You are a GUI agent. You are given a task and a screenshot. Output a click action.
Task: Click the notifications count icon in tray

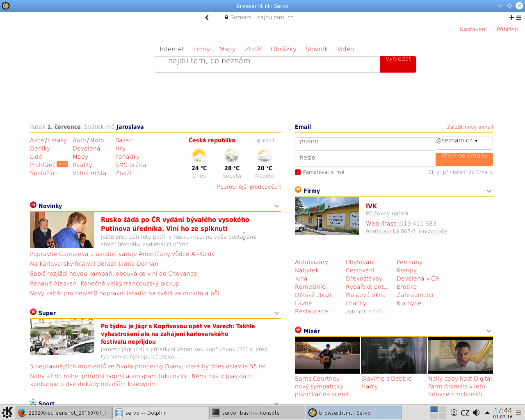point(454,413)
